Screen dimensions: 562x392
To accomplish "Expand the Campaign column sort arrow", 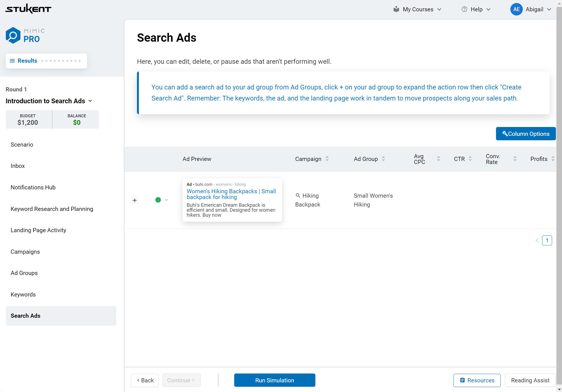I will coord(327,159).
